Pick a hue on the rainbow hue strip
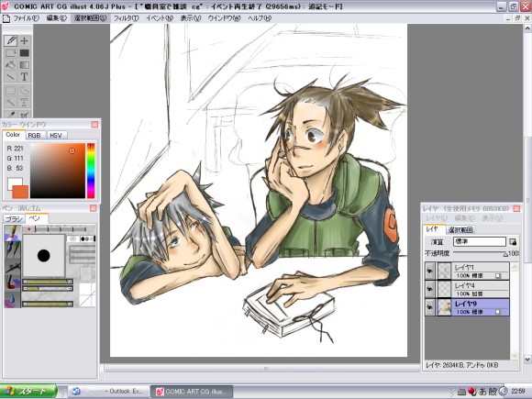Image resolution: width=532 pixels, height=399 pixels. 91,171
